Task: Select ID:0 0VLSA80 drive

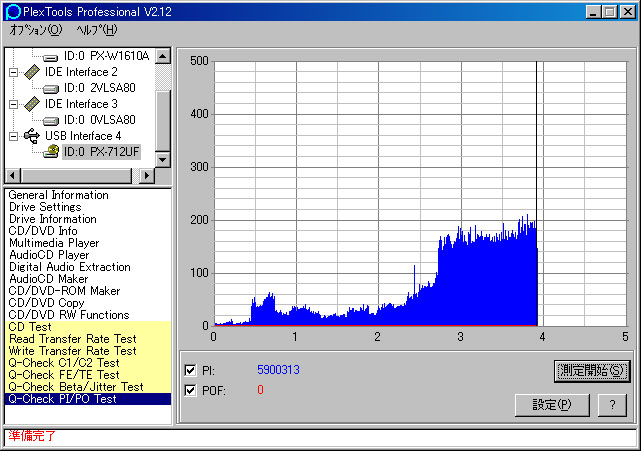Action: 99,120
